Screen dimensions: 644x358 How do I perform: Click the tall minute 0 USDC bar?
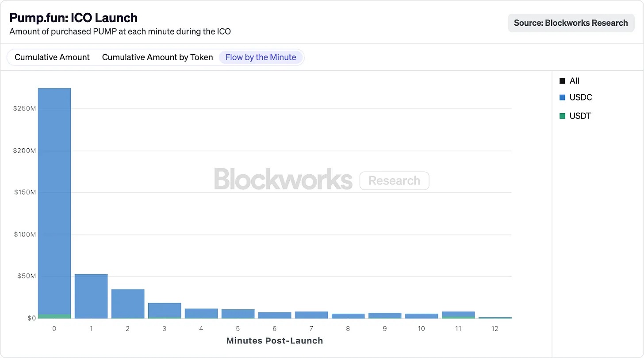(x=54, y=199)
